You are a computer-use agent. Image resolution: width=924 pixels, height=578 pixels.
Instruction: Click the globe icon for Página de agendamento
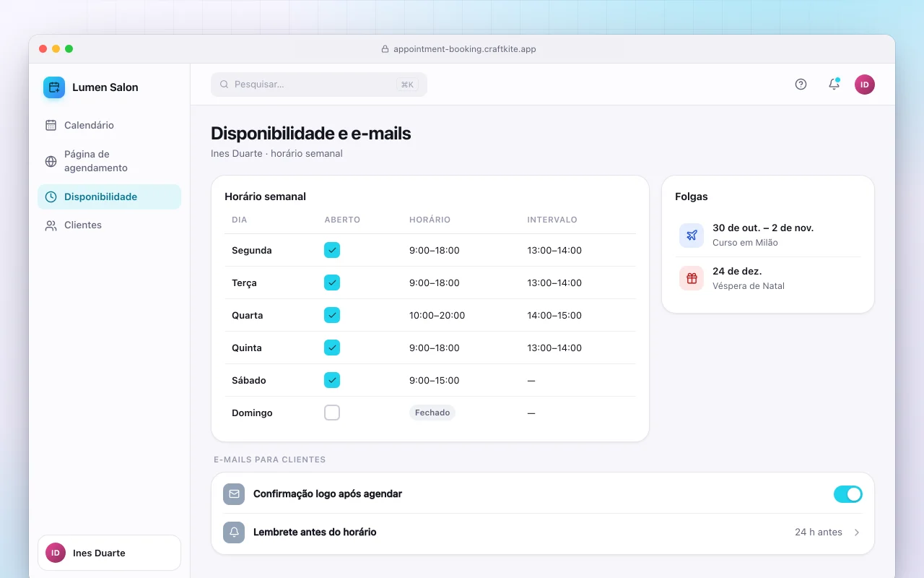coord(51,161)
